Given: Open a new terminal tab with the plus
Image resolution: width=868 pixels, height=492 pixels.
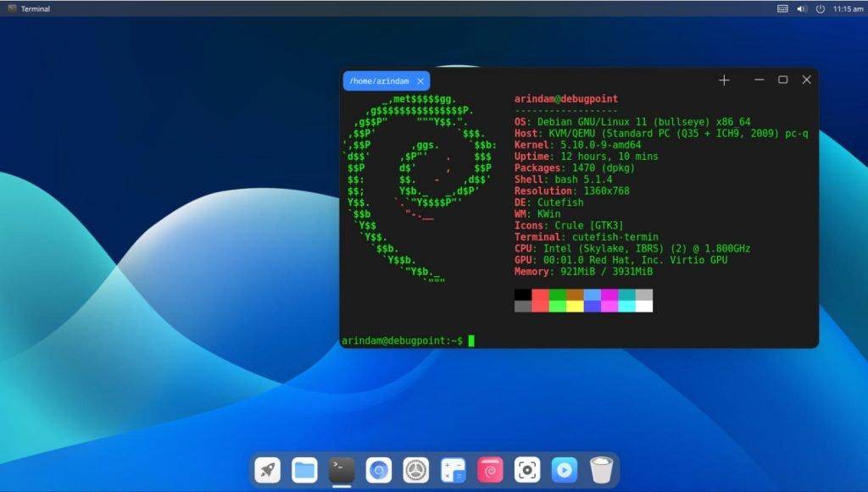Looking at the screenshot, I should tap(724, 80).
